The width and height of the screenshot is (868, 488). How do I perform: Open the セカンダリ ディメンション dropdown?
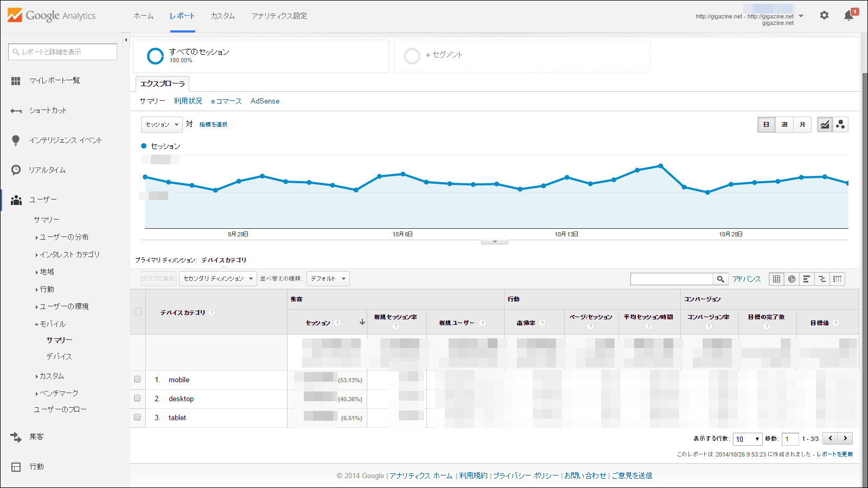[x=218, y=279]
